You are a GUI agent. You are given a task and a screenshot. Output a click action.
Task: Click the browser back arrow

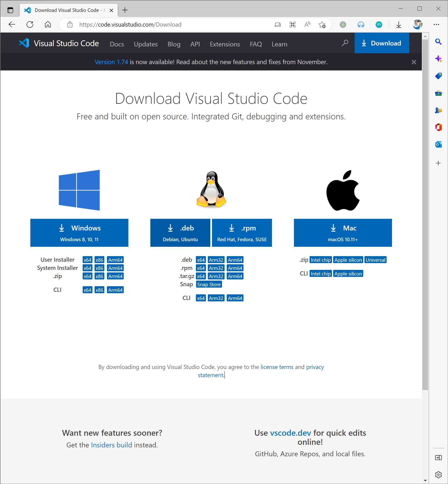click(x=12, y=24)
